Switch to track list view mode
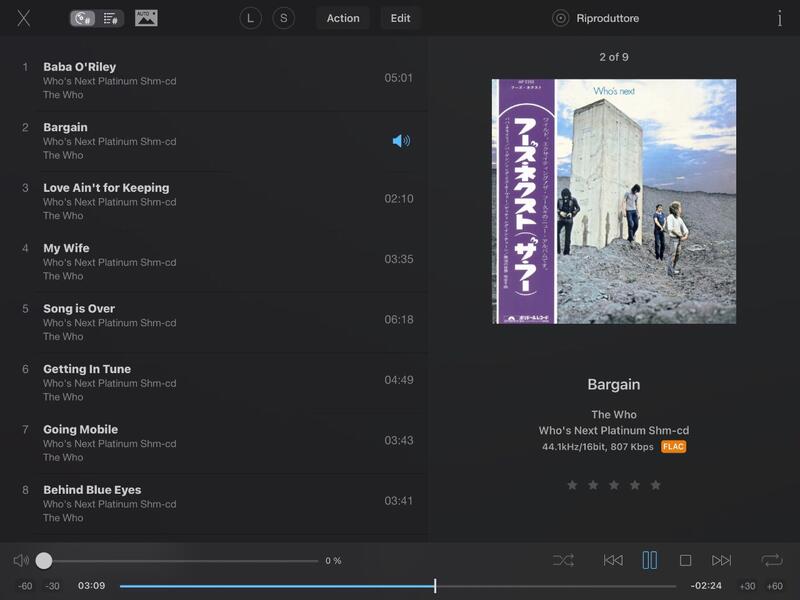Screen dimensions: 800x600 pyautogui.click(x=111, y=18)
